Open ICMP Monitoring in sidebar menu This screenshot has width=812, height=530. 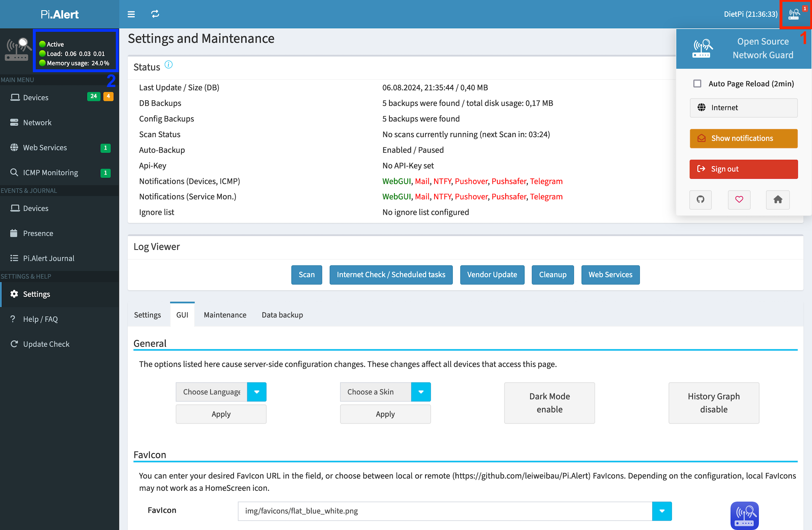pyautogui.click(x=51, y=173)
